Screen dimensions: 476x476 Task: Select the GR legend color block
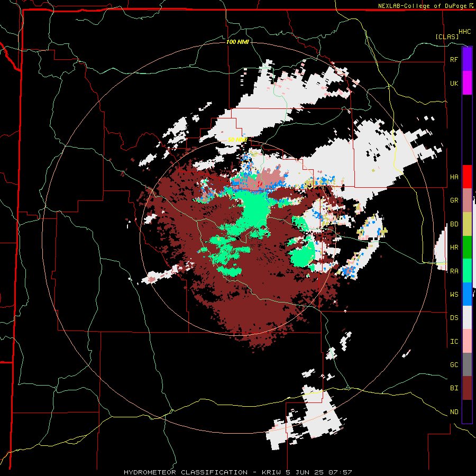(467, 200)
